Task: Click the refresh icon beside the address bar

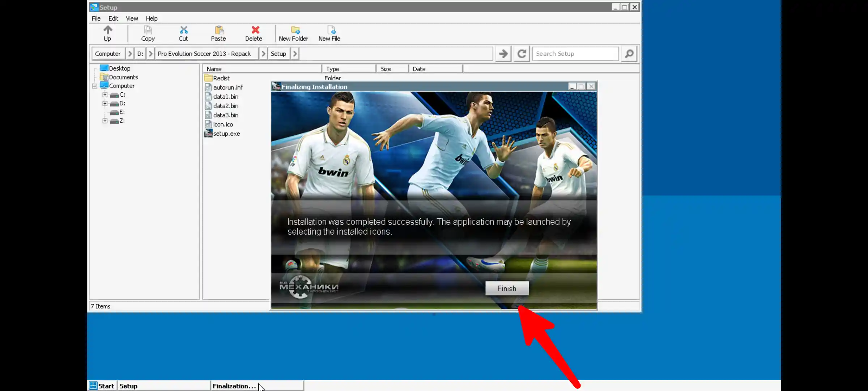Action: tap(521, 54)
